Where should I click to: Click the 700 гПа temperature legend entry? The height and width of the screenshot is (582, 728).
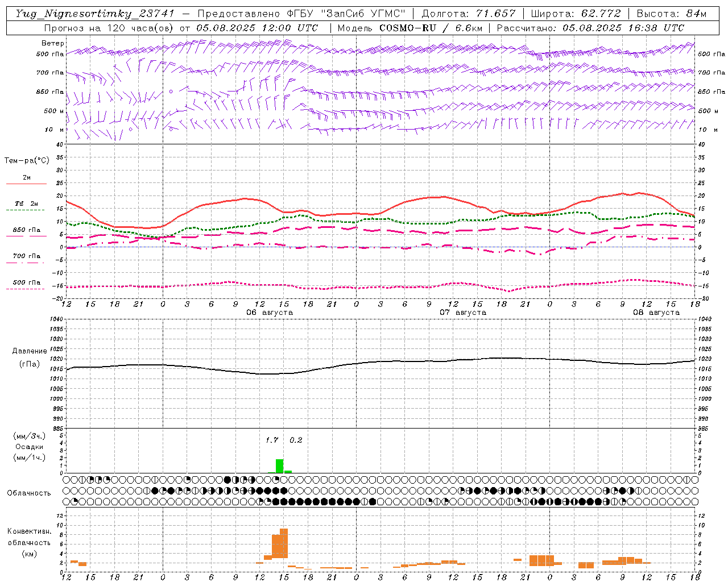pyautogui.click(x=27, y=256)
